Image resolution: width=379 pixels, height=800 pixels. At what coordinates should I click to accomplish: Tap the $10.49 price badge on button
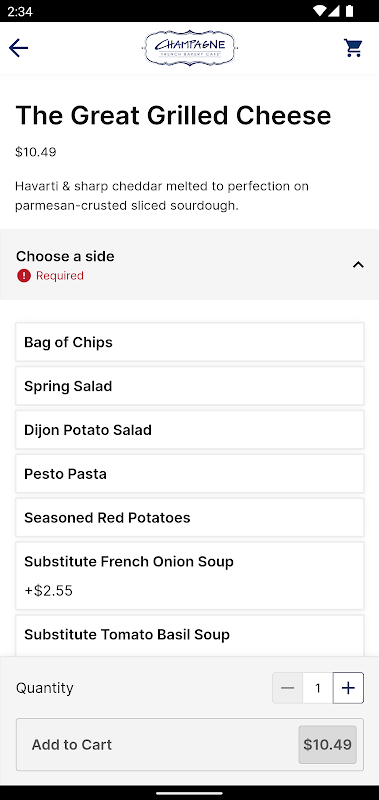point(327,744)
